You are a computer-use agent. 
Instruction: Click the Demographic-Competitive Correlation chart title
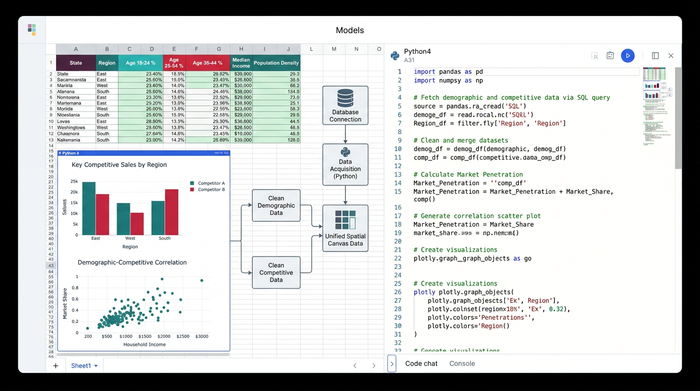[132, 262]
